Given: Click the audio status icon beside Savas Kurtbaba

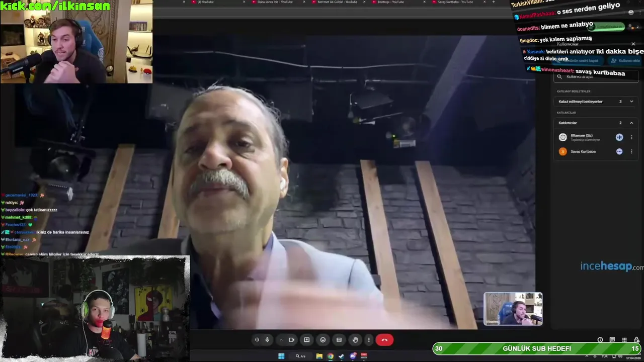Looking at the screenshot, I should pyautogui.click(x=619, y=151).
